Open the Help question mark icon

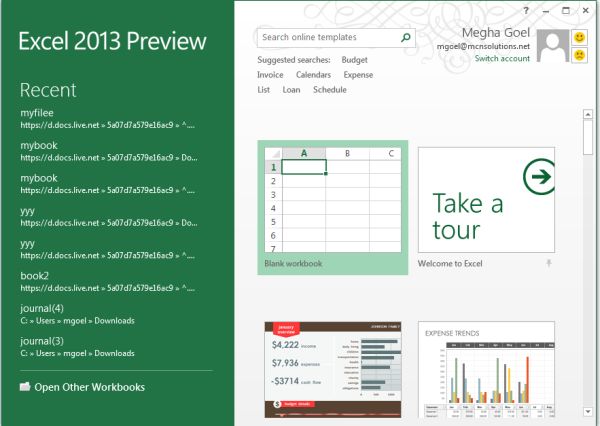[x=526, y=11]
